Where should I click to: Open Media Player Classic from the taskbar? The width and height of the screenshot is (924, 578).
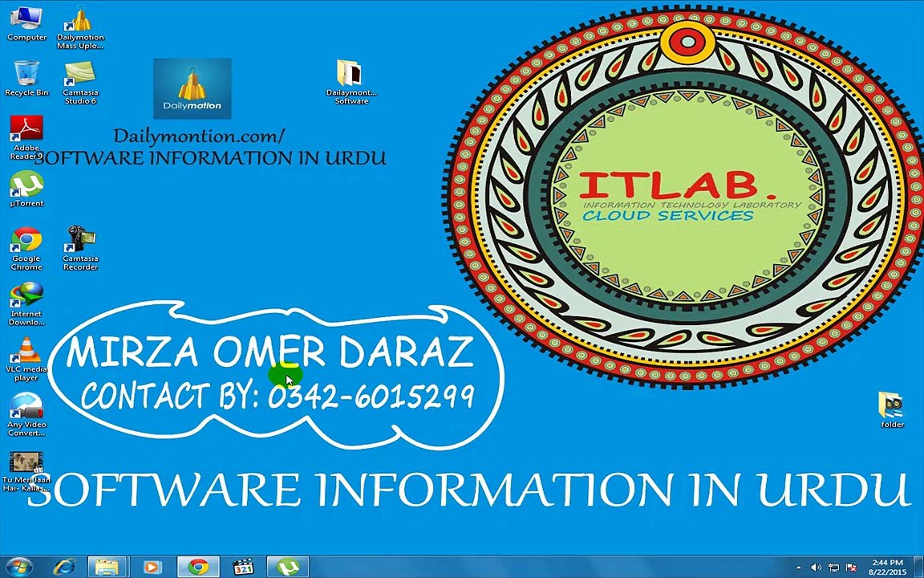coord(243,568)
